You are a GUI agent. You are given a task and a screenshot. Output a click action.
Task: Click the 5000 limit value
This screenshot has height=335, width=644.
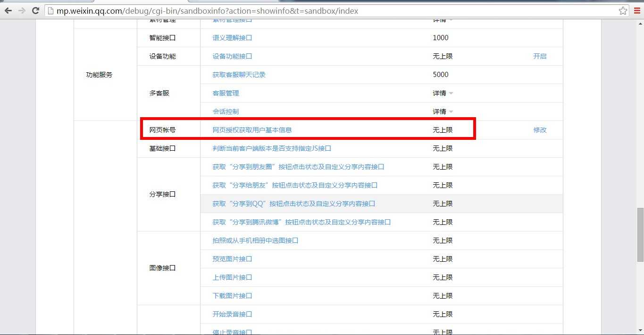coord(441,75)
